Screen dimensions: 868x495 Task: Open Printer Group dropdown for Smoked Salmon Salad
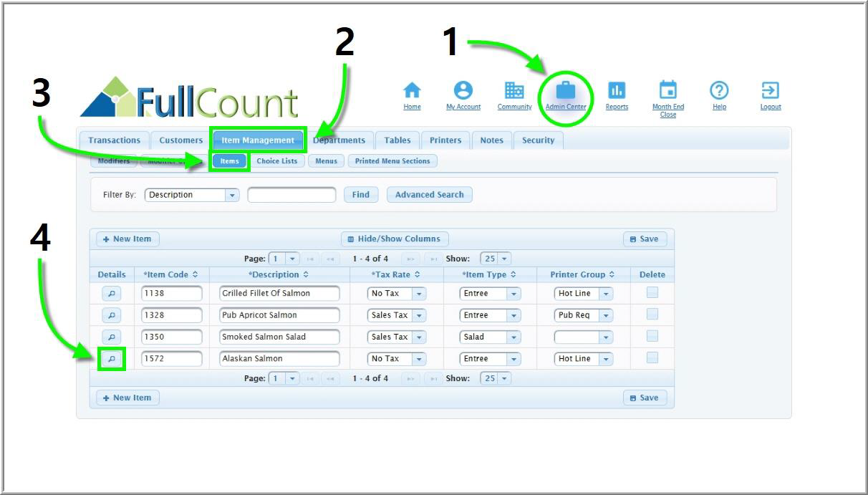(606, 337)
